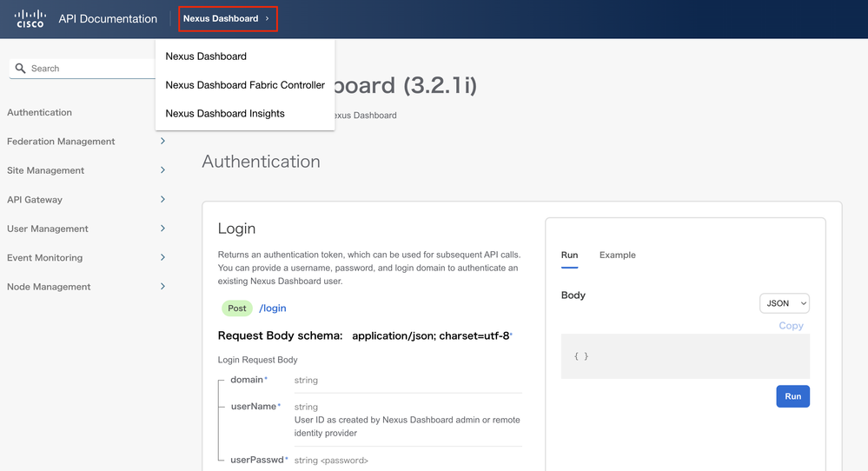Select Federation Management sidebar item
Image resolution: width=868 pixels, height=471 pixels.
pyautogui.click(x=61, y=142)
